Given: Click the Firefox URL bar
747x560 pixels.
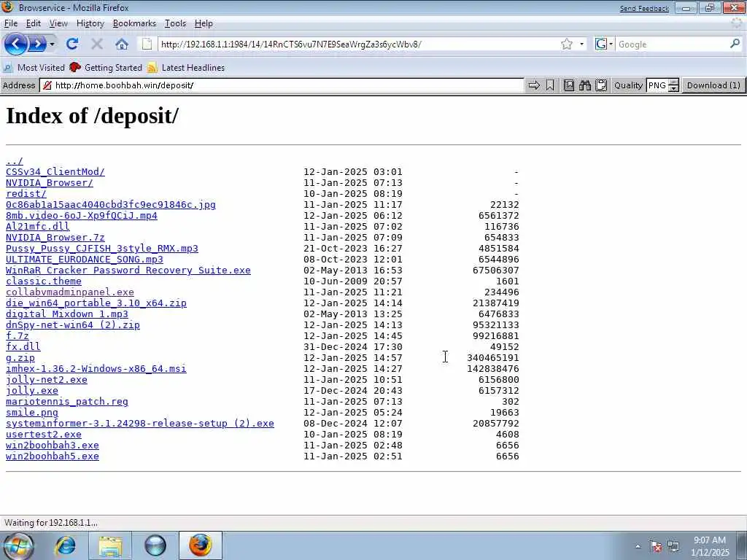Looking at the screenshot, I should (x=357, y=44).
